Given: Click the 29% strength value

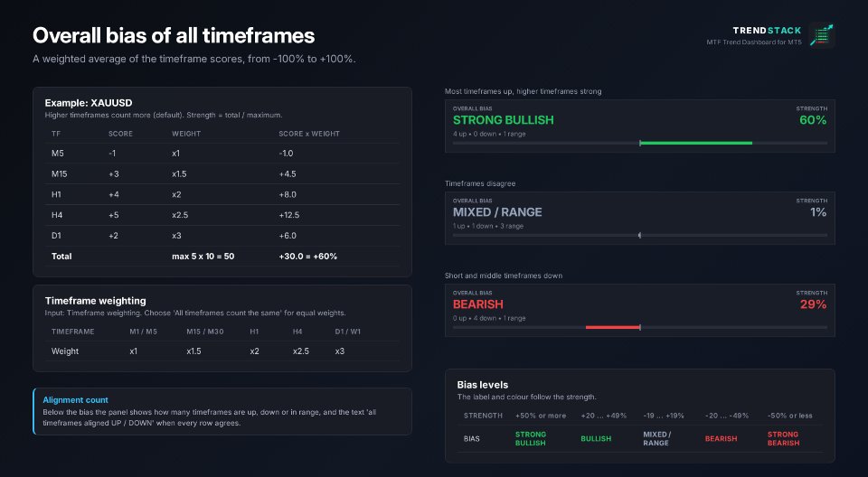Looking at the screenshot, I should [x=813, y=304].
